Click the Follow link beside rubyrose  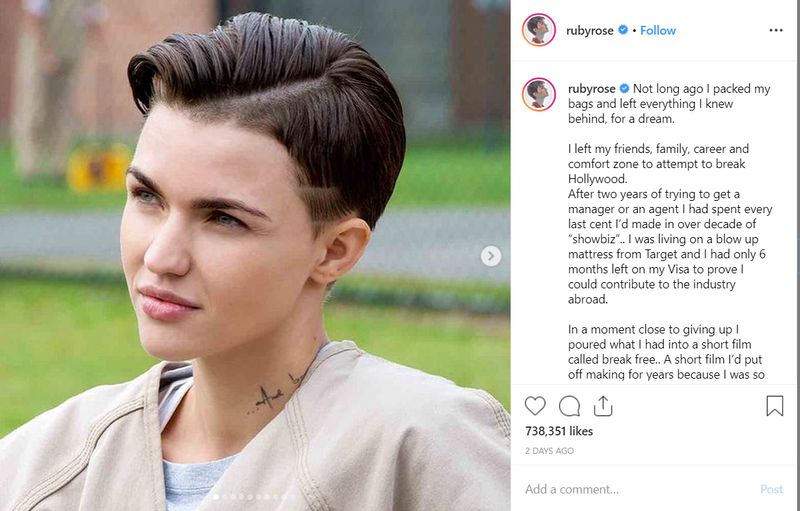click(658, 31)
